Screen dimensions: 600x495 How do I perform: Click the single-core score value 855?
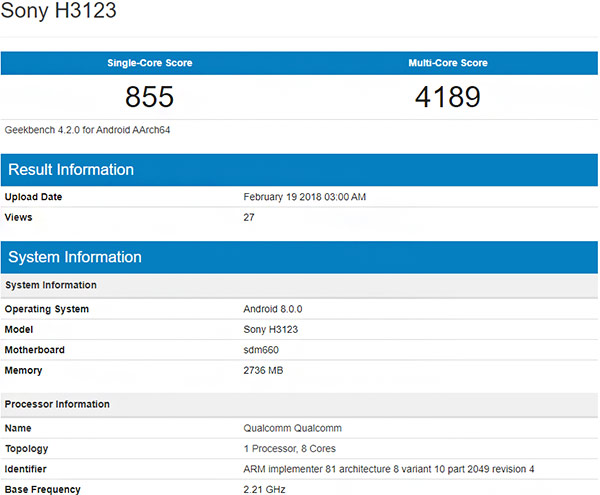(150, 97)
